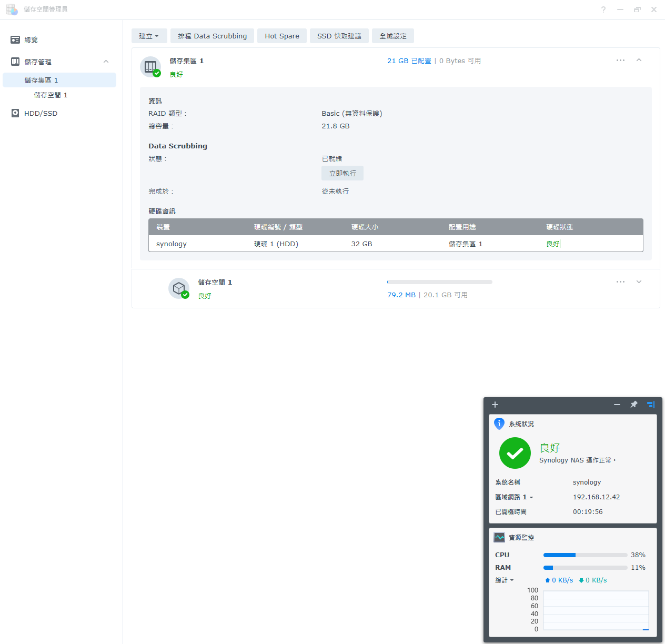Click the Storage Pool 1 status icon

tap(150, 67)
